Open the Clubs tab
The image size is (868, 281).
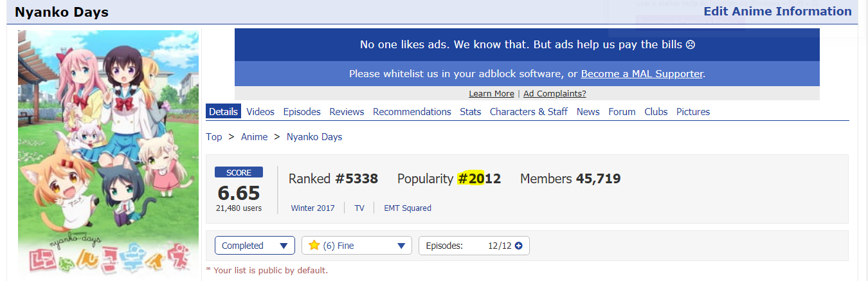pyautogui.click(x=656, y=111)
